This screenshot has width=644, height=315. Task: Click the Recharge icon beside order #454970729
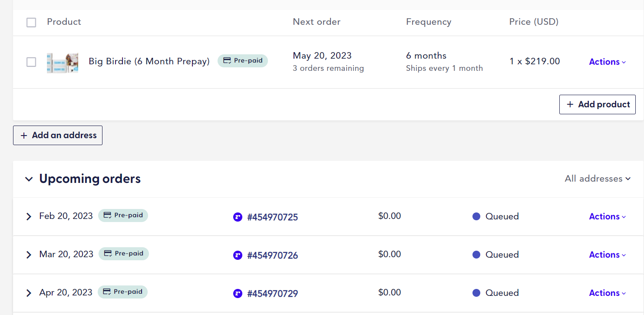tap(238, 293)
